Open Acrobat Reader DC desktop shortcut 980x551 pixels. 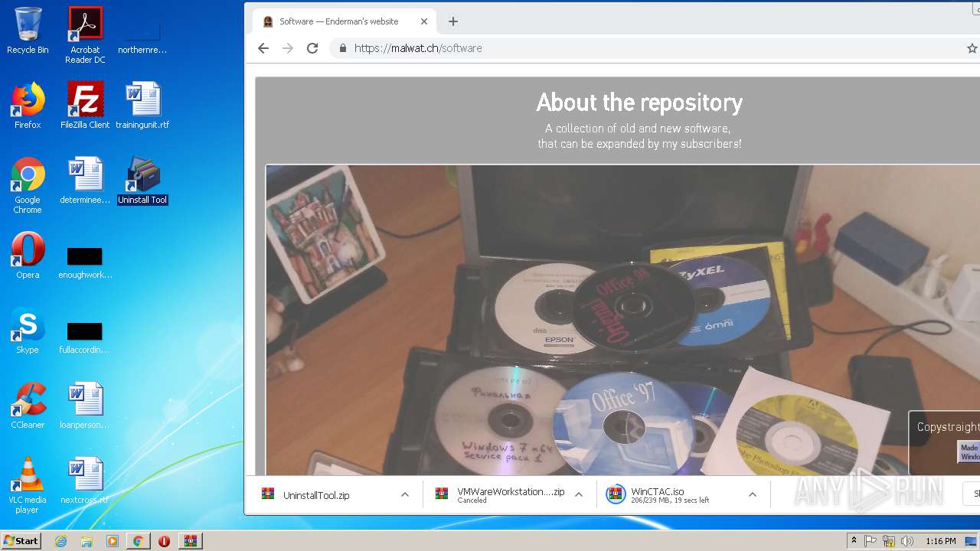(x=85, y=35)
